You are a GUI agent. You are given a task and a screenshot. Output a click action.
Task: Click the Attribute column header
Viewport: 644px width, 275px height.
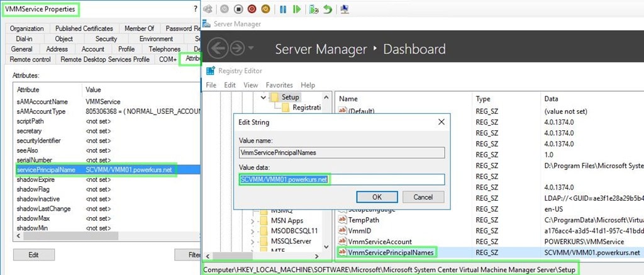click(48, 89)
